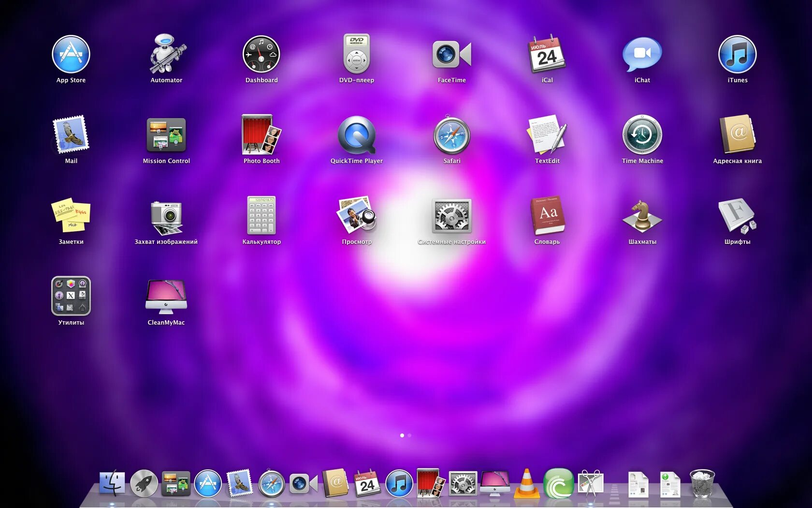This screenshot has height=508, width=812.
Task: Launch iTunes from the Dock
Action: [399, 483]
